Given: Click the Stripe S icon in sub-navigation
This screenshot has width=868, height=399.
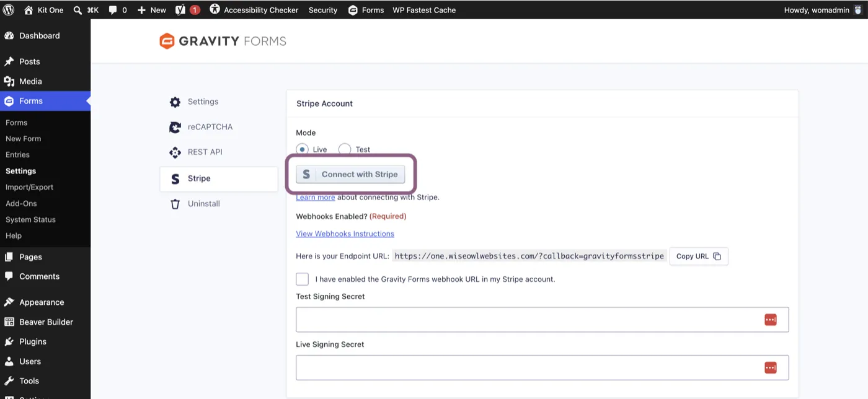Looking at the screenshot, I should coord(175,178).
